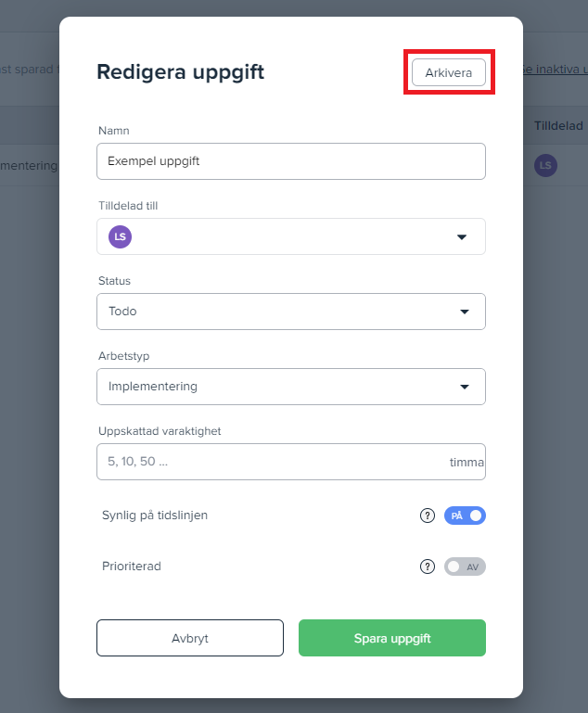The image size is (588, 713).
Task: Click the Namn field with Exempel uppgift
Action: click(x=290, y=161)
